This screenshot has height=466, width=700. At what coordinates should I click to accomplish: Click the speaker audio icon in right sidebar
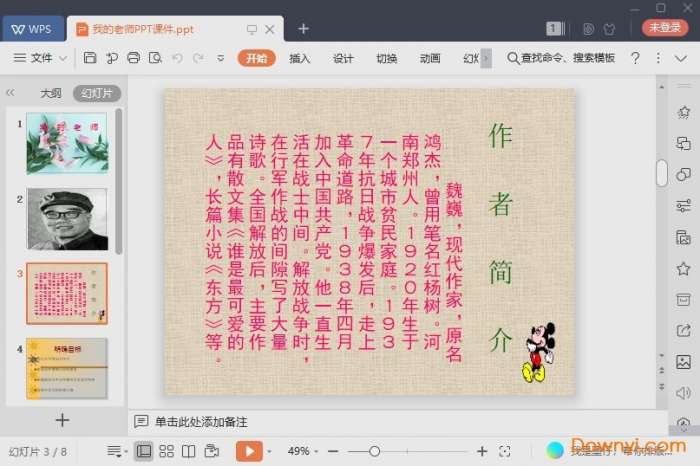point(683,393)
